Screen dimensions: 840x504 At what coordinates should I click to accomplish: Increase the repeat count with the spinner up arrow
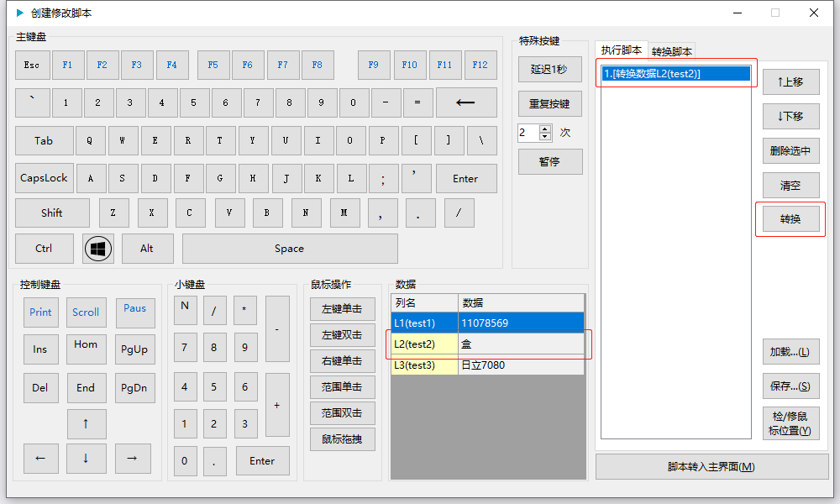(545, 129)
